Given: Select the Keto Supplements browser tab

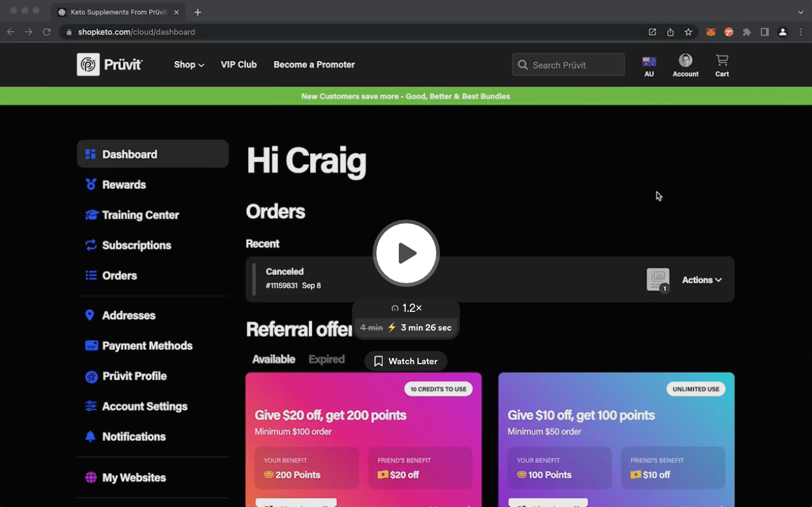Looking at the screenshot, I should pos(119,12).
